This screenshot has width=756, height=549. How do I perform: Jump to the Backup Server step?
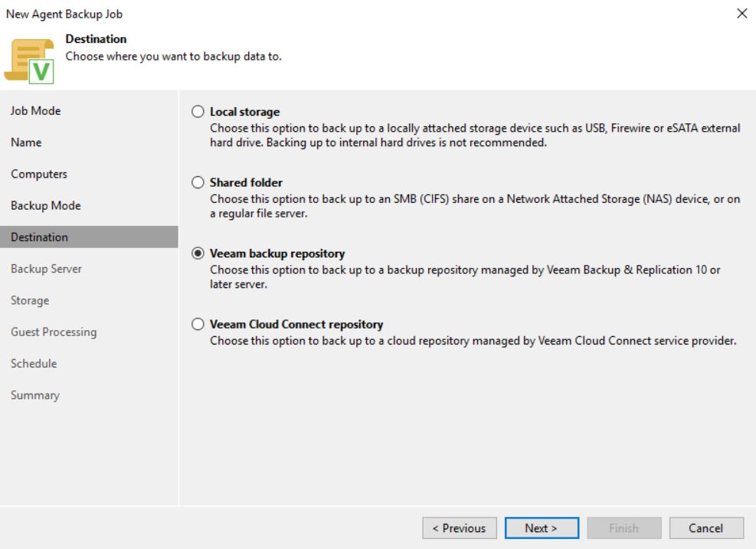[46, 269]
